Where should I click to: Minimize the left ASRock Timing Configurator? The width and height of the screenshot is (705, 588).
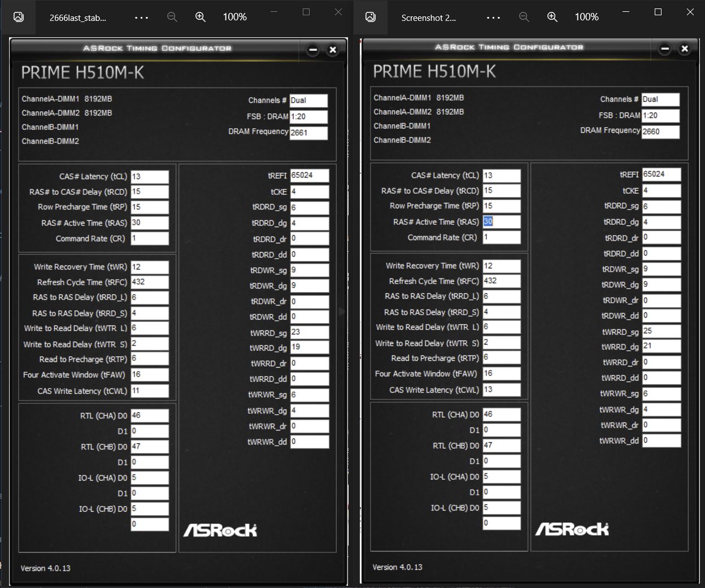click(313, 50)
